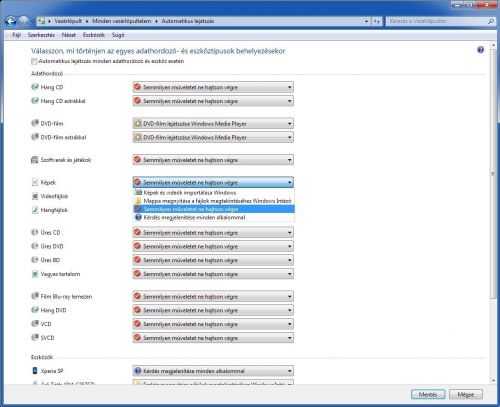Click the Vegyes tartalom icon
This screenshot has width=500, height=407.
click(35, 274)
